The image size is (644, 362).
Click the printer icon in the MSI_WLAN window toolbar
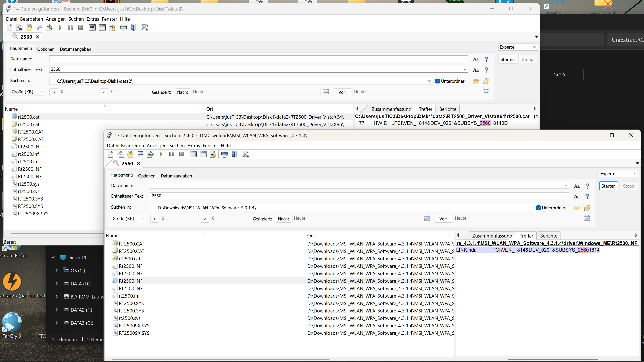(224, 154)
